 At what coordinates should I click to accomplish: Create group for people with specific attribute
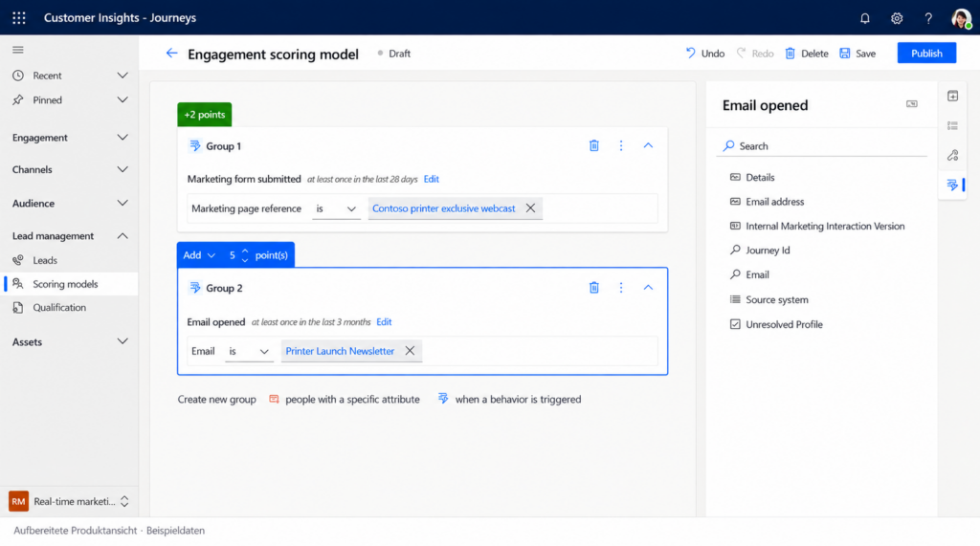tap(345, 399)
